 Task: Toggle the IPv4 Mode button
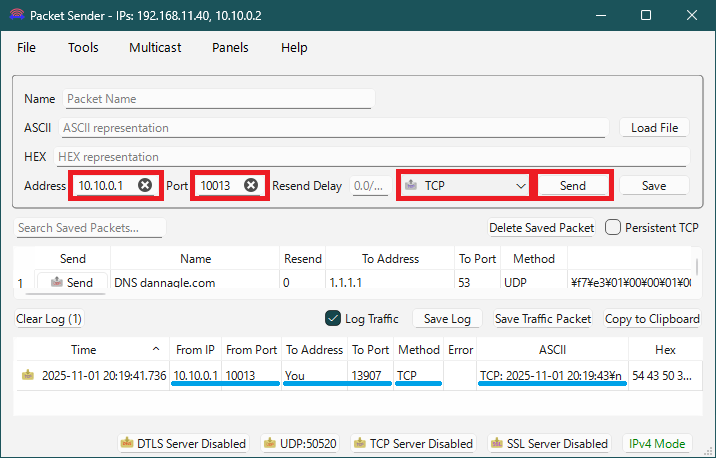pos(656,443)
